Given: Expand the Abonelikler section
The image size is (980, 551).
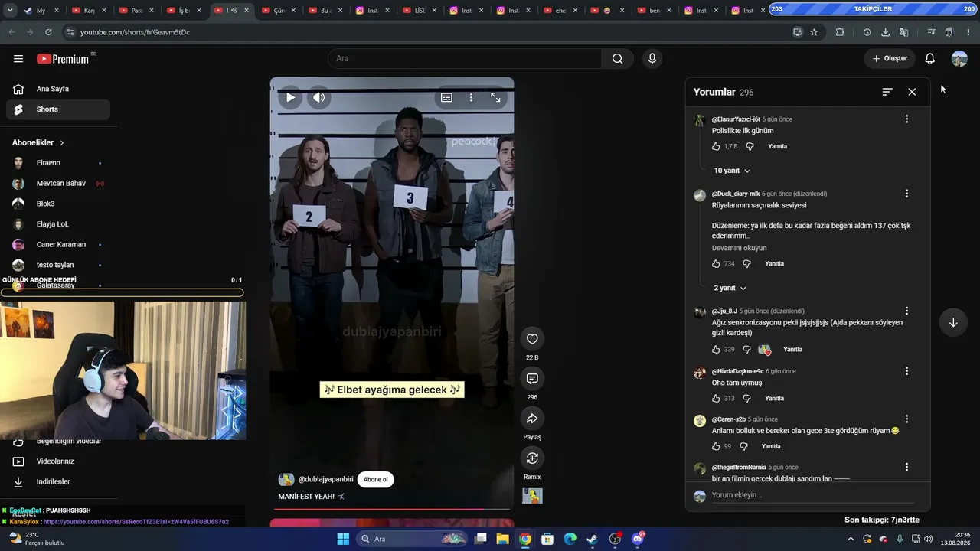Looking at the screenshot, I should click(38, 143).
